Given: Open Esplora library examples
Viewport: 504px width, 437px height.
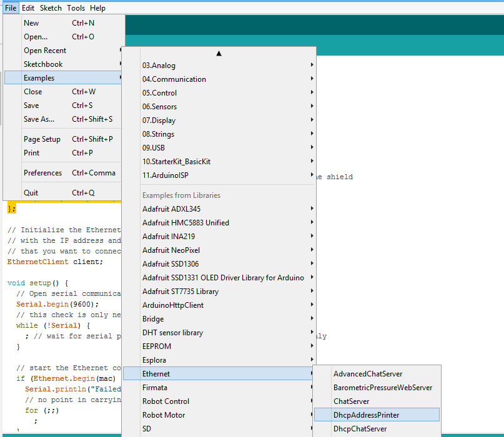Looking at the screenshot, I should [x=219, y=360].
